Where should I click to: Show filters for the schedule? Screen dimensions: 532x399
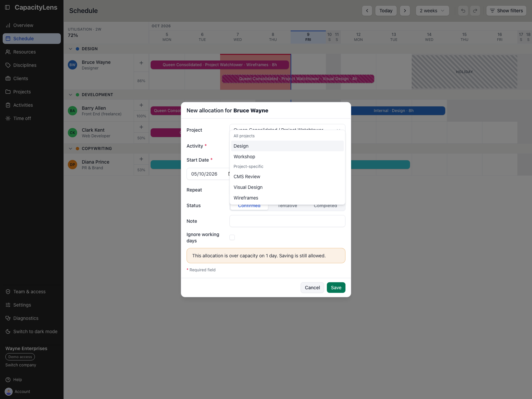[506, 11]
